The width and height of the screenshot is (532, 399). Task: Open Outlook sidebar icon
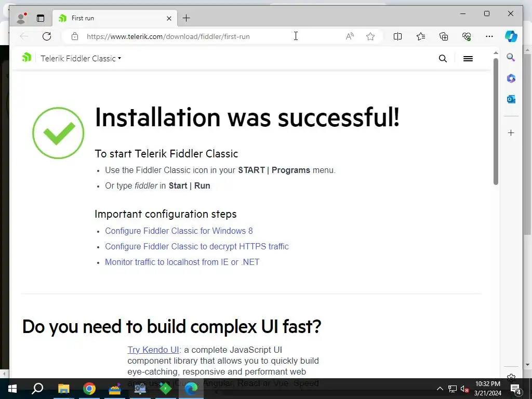tap(511, 99)
